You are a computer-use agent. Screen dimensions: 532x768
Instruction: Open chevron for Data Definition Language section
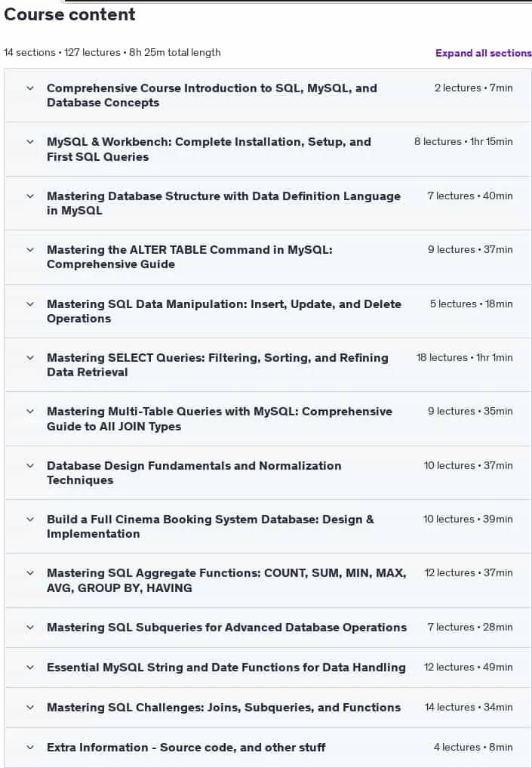tap(30, 196)
